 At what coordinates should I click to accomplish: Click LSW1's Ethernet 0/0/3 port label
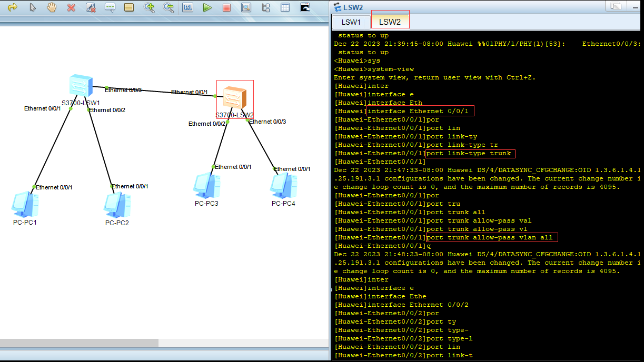123,90
